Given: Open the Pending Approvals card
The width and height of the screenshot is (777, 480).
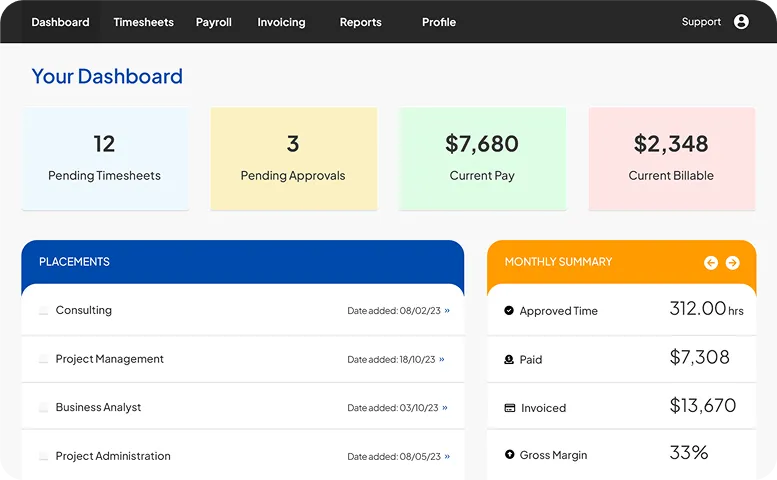Looking at the screenshot, I should [x=294, y=159].
